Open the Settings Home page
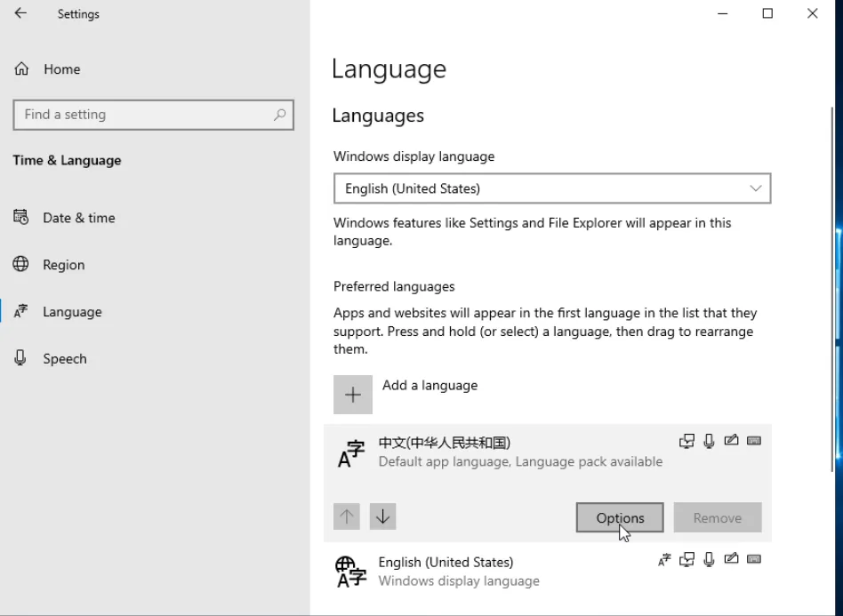This screenshot has width=843, height=616. (x=60, y=69)
